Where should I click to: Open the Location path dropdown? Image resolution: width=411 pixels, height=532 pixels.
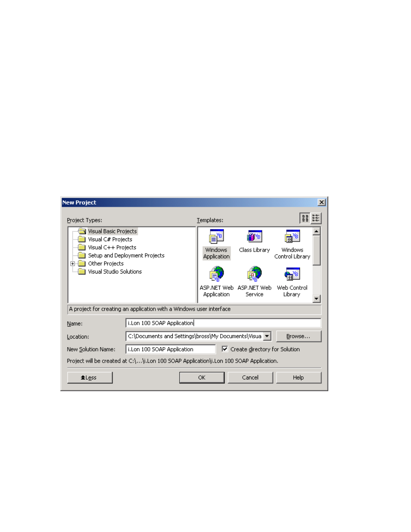point(267,336)
